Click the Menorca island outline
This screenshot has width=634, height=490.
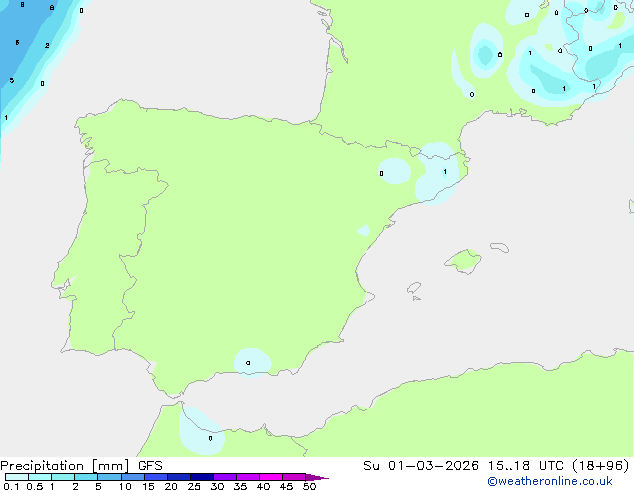pos(499,247)
